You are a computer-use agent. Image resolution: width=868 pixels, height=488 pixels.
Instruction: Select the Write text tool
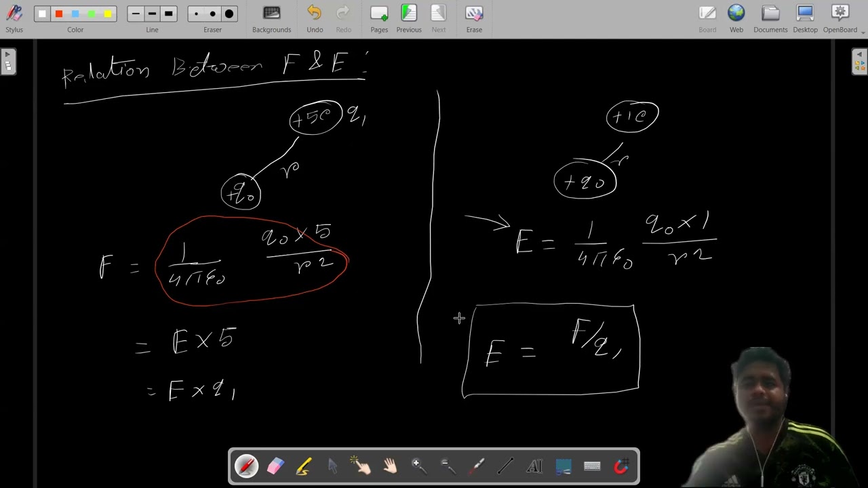[534, 466]
